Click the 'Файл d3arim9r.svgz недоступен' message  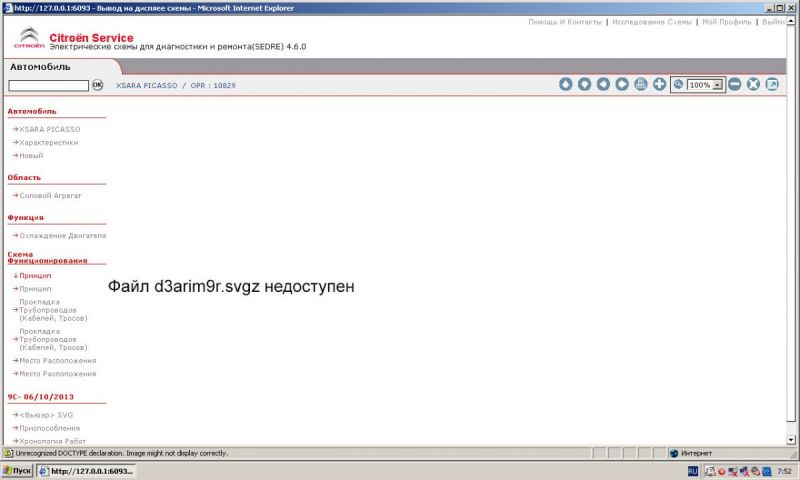[x=231, y=287]
